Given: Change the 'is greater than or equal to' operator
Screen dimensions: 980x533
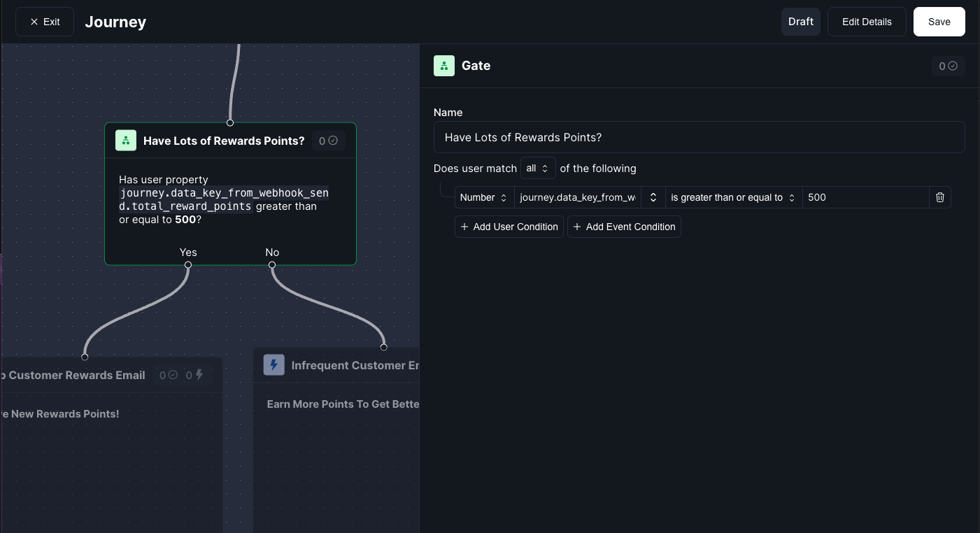Looking at the screenshot, I should coord(732,197).
